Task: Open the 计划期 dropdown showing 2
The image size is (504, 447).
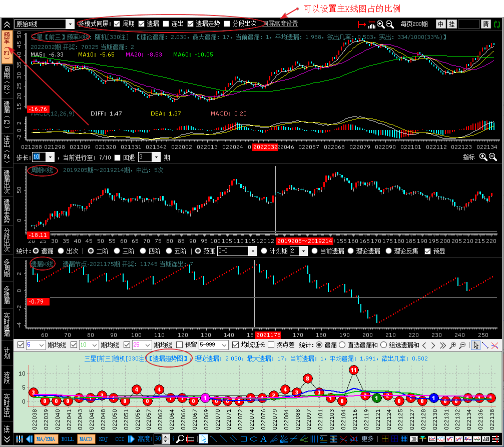Action: 303,251
